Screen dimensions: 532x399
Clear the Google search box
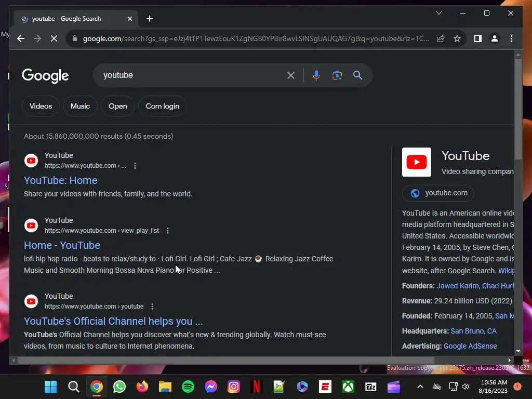tap(291, 75)
